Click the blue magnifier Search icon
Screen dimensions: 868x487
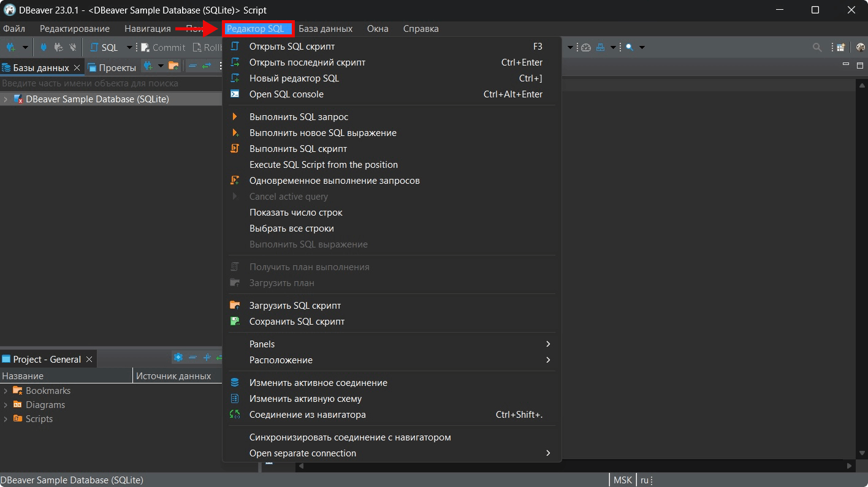tap(630, 47)
